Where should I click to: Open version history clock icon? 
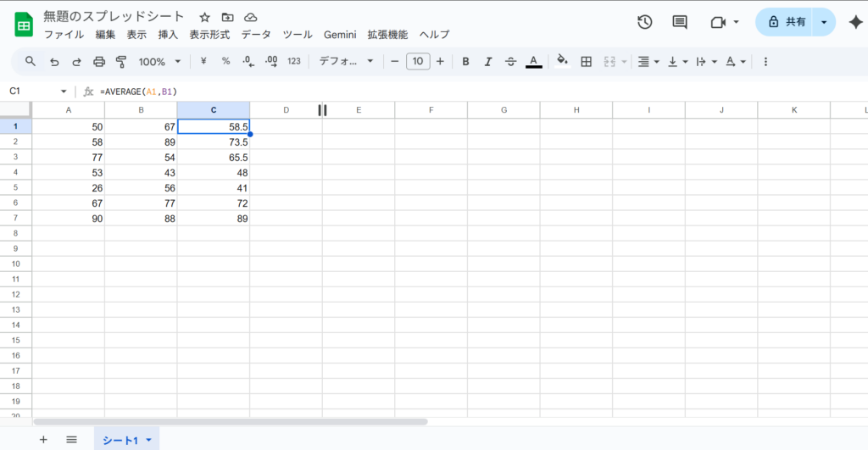[644, 22]
